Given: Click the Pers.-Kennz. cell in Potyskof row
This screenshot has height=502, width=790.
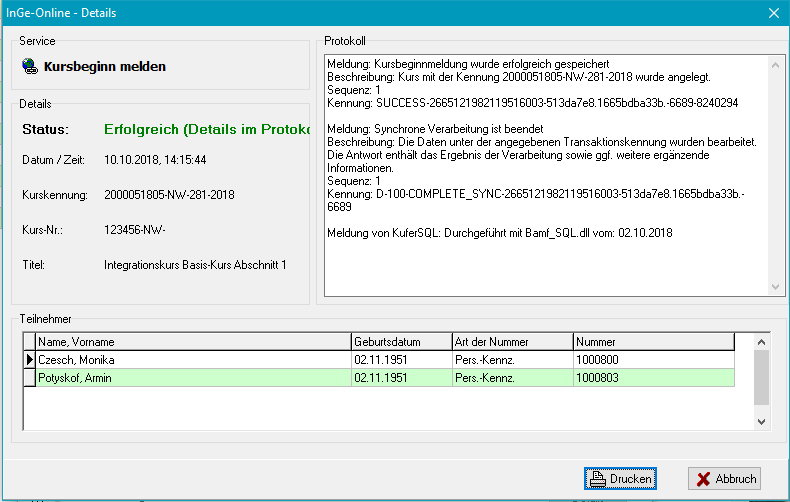Looking at the screenshot, I should (x=512, y=378).
